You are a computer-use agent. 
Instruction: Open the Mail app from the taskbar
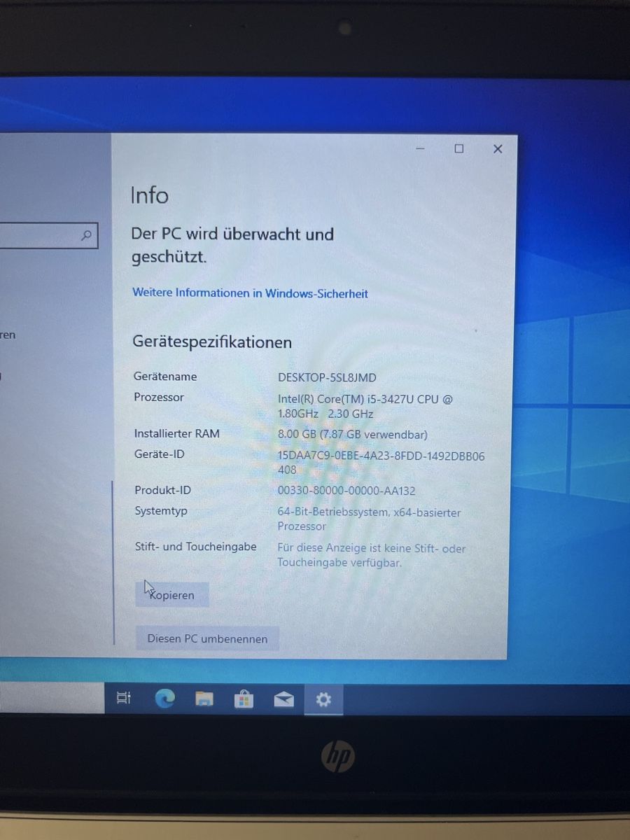283,699
